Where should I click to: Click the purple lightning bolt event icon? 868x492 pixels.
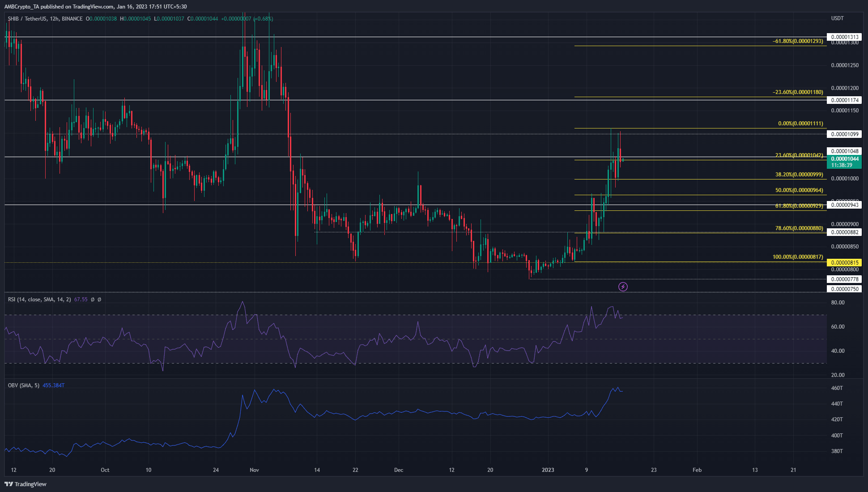623,287
